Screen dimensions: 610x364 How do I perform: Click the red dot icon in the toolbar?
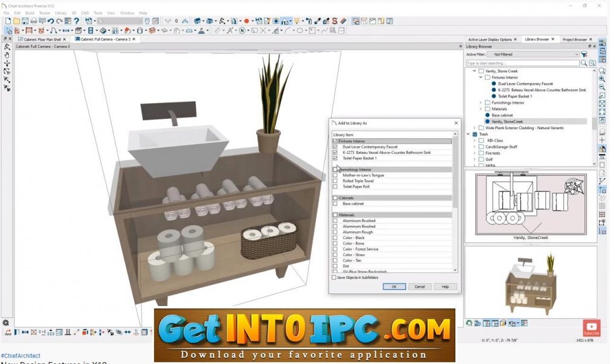[x=246, y=21]
